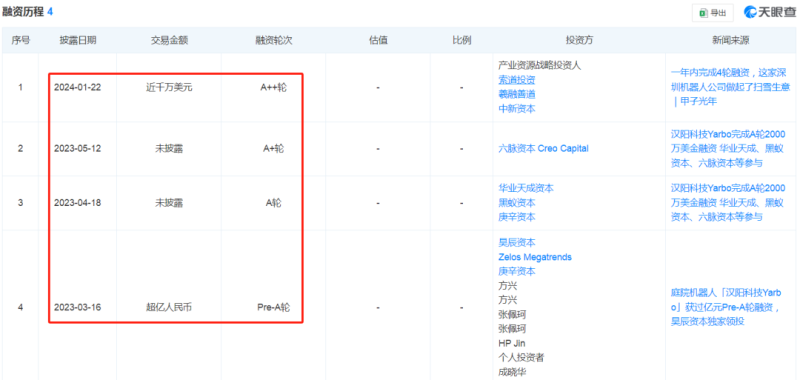Screen dimensions: 800x380
Task: Select the round cell A++轮
Action: (x=273, y=87)
